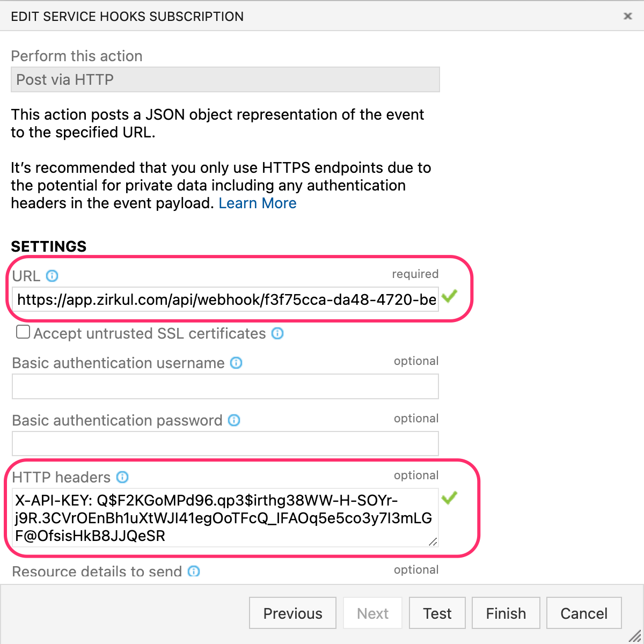The width and height of the screenshot is (644, 644).
Task: Click inside the HTTP headers text area
Action: pyautogui.click(x=225, y=518)
